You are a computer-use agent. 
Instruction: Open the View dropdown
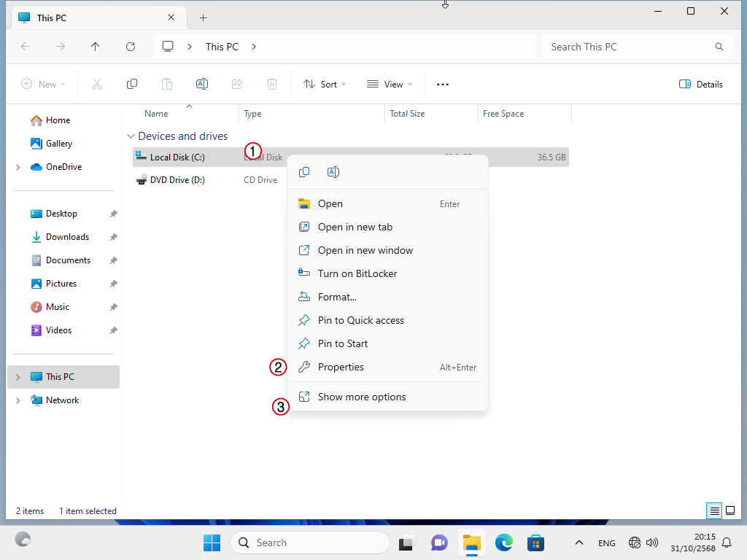(x=390, y=85)
